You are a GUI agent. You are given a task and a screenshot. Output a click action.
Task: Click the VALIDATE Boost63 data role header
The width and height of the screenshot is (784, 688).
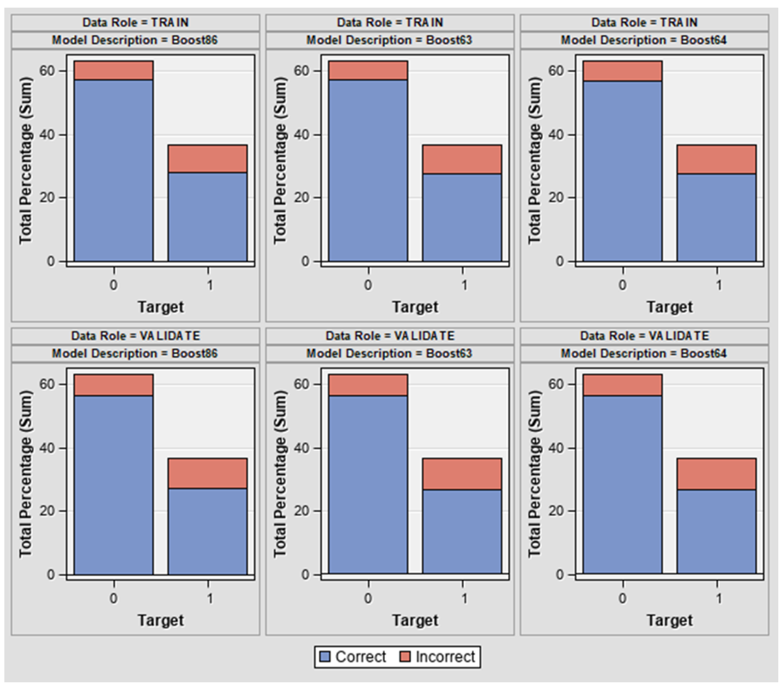tap(390, 336)
